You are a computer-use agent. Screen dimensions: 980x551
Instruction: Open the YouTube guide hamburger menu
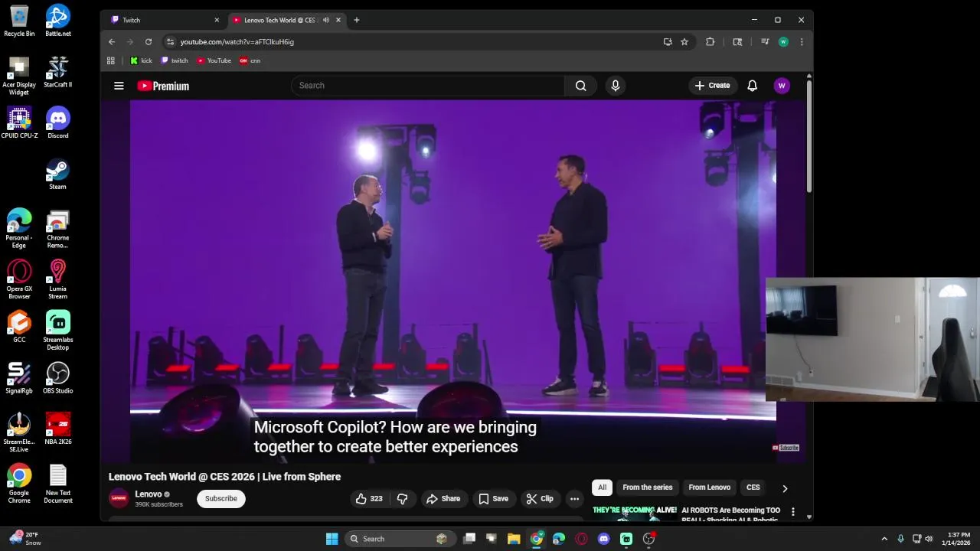[119, 86]
